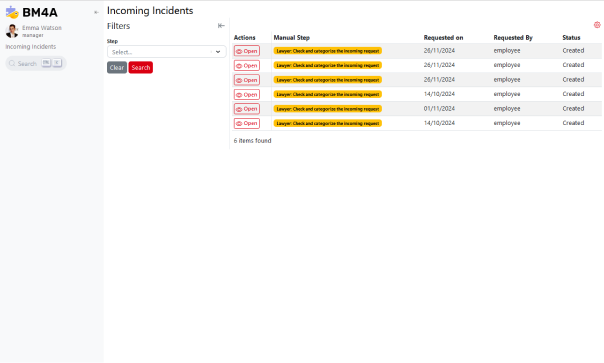The image size is (604, 363).
Task: Sort by Status column header
Action: point(571,38)
